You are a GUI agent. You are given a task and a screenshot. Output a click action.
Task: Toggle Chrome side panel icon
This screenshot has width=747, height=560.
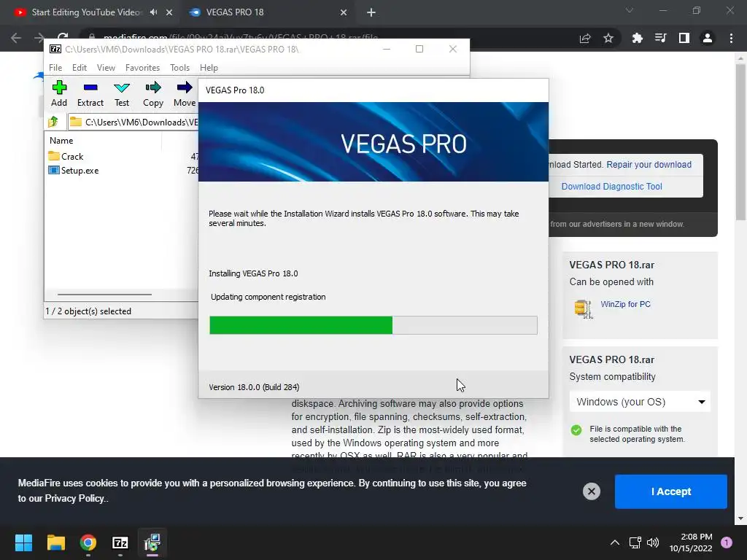pos(684,38)
